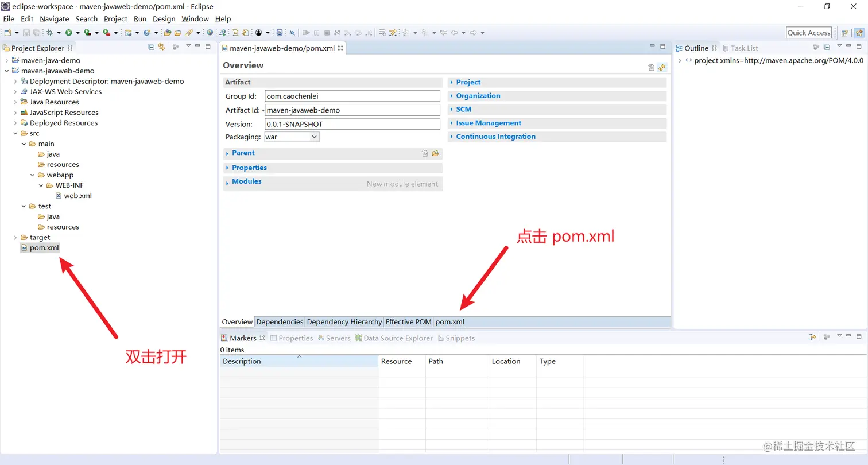Viewport: 868px width, 465px height.
Task: Open the Design menu
Action: point(164,19)
